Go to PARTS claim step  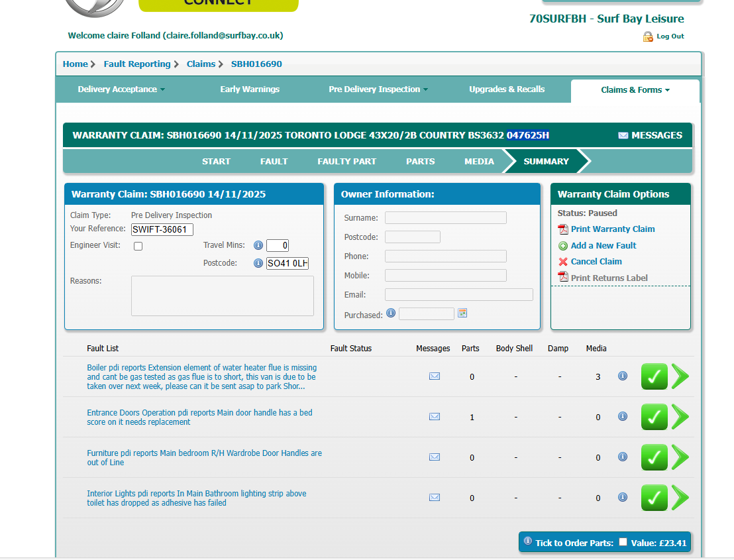pyautogui.click(x=421, y=162)
